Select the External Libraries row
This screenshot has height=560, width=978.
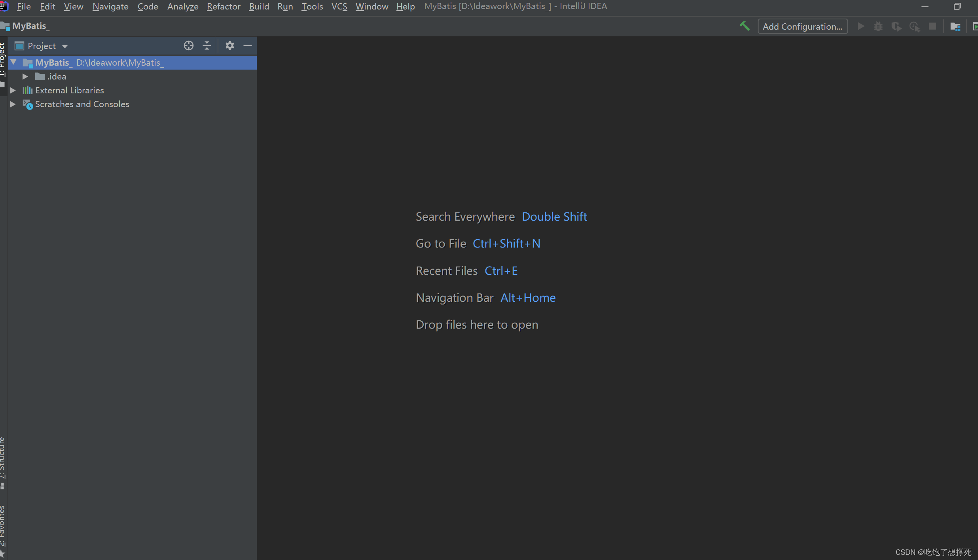coord(132,90)
